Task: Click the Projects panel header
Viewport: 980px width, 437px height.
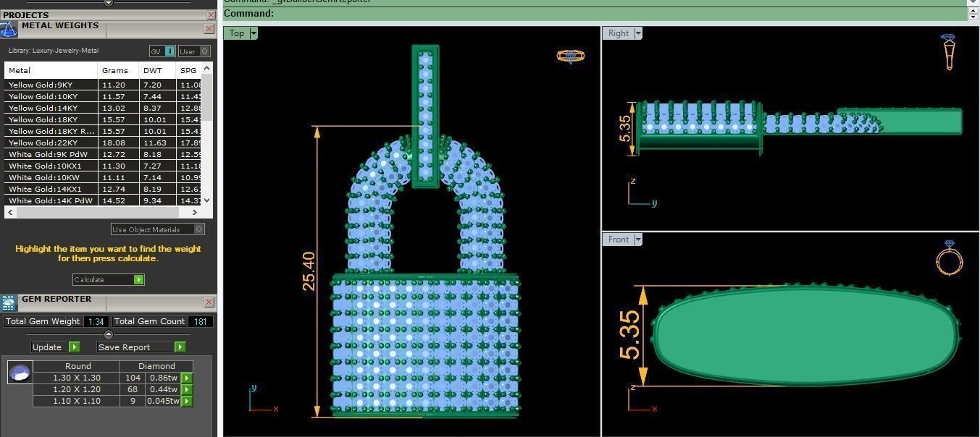Action: (x=103, y=14)
